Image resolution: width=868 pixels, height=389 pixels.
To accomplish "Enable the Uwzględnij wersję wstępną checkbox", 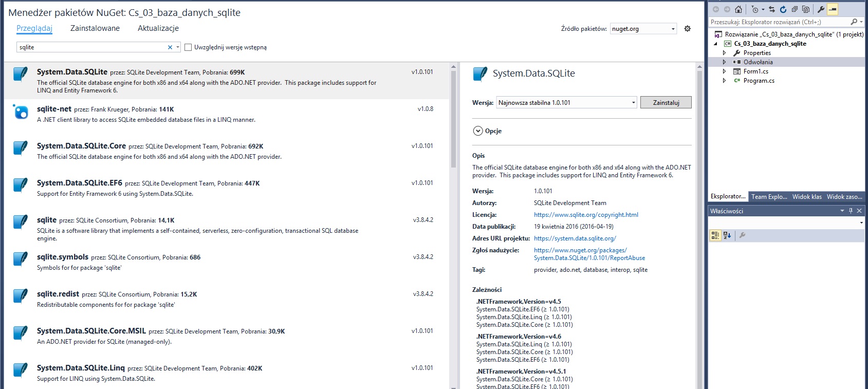I will (188, 47).
